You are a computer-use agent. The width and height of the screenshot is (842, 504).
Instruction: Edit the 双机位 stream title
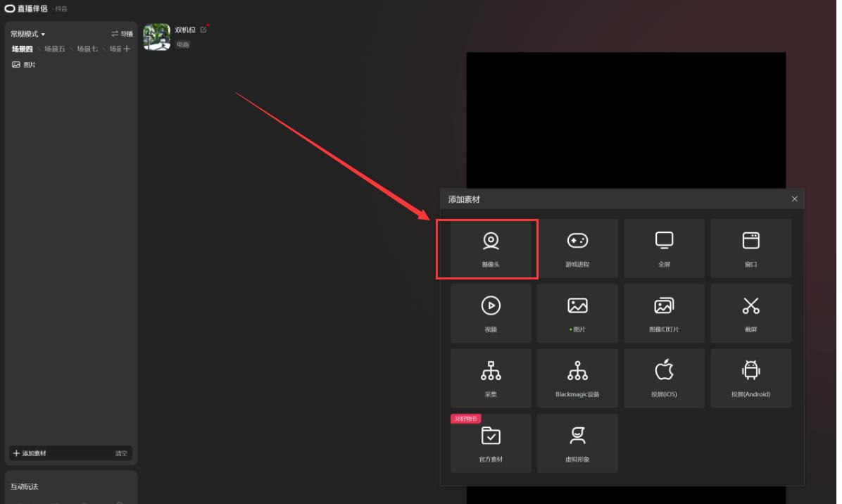pos(203,30)
